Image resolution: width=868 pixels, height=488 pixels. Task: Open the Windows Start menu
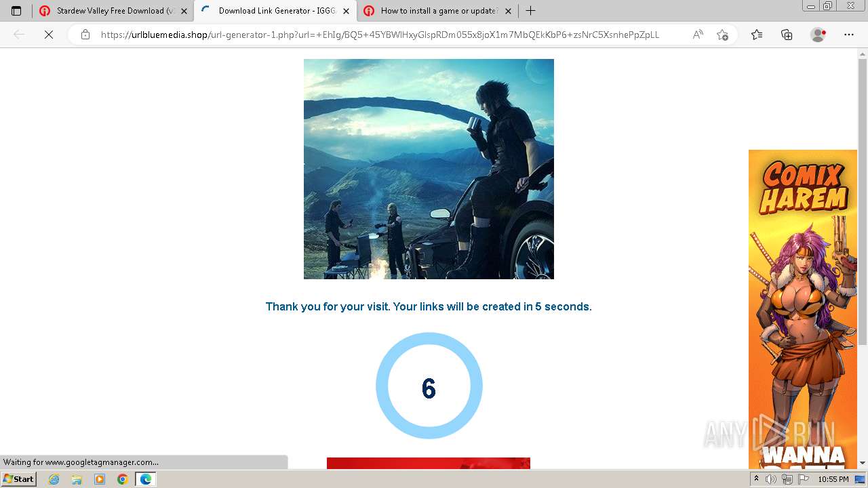[x=18, y=479]
